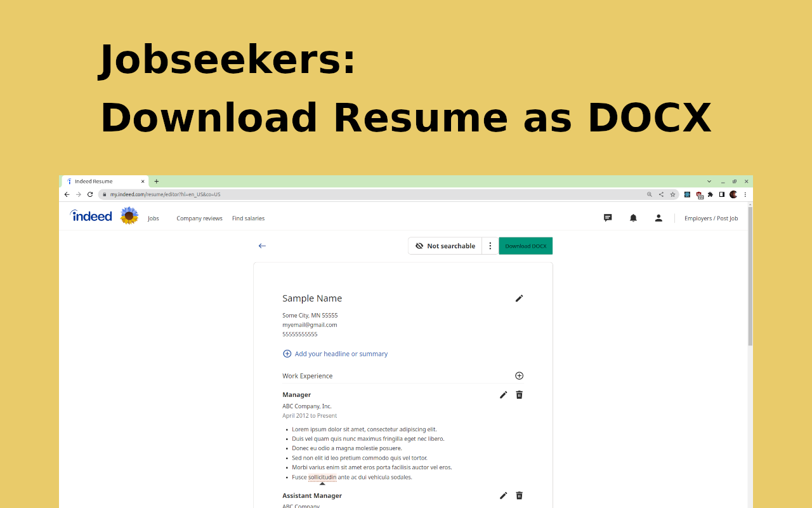Click the Work Experience section heading

(x=308, y=376)
